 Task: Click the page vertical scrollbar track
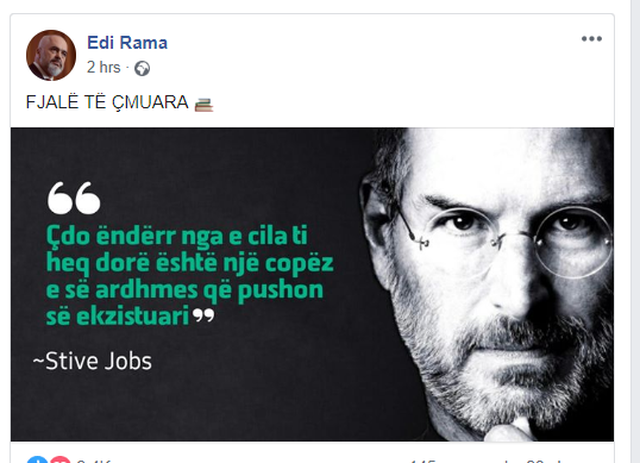pyautogui.click(x=636, y=232)
